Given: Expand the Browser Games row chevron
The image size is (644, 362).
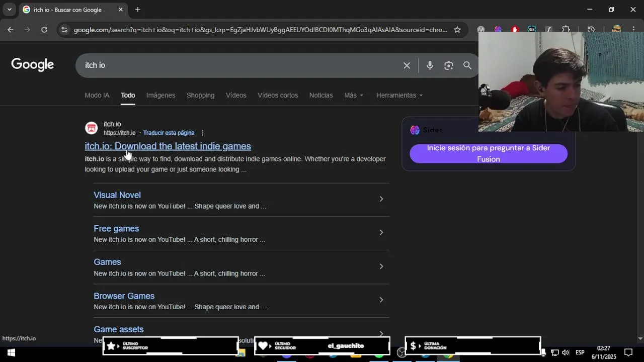Looking at the screenshot, I should 381,300.
